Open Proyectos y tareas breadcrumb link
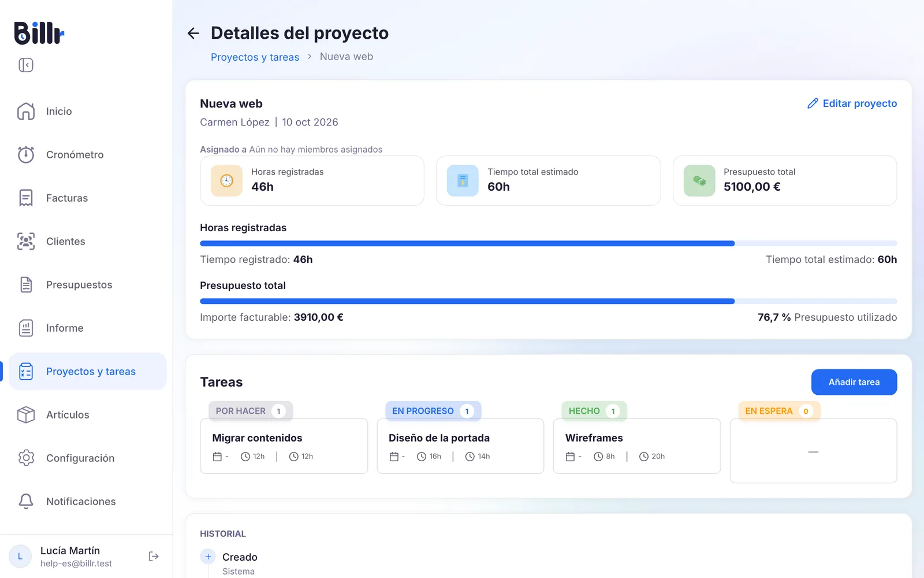Viewport: 924px width, 578px height. point(255,57)
